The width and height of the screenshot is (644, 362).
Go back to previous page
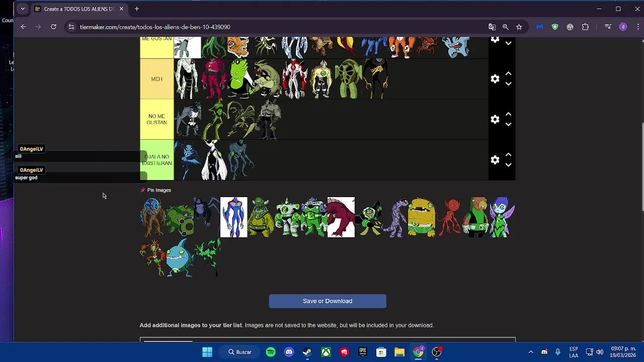[23, 27]
